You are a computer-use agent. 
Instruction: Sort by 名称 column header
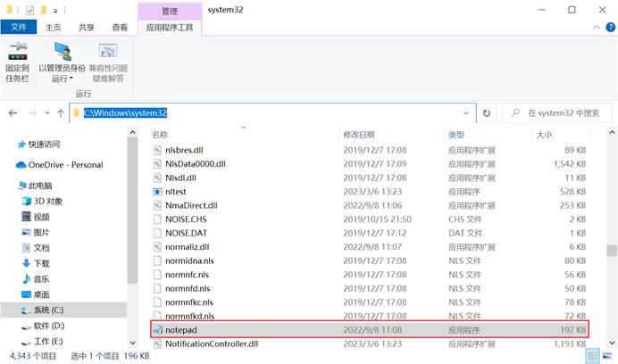pos(161,134)
